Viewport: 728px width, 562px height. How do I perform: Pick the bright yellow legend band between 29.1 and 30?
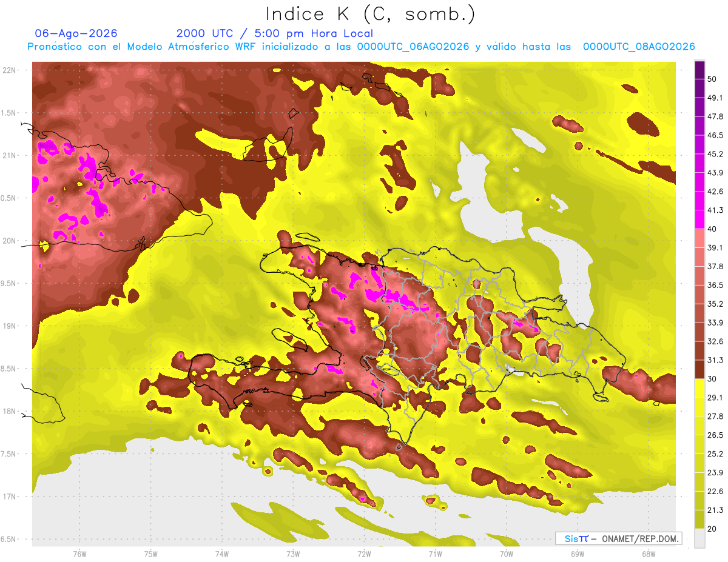tap(700, 389)
